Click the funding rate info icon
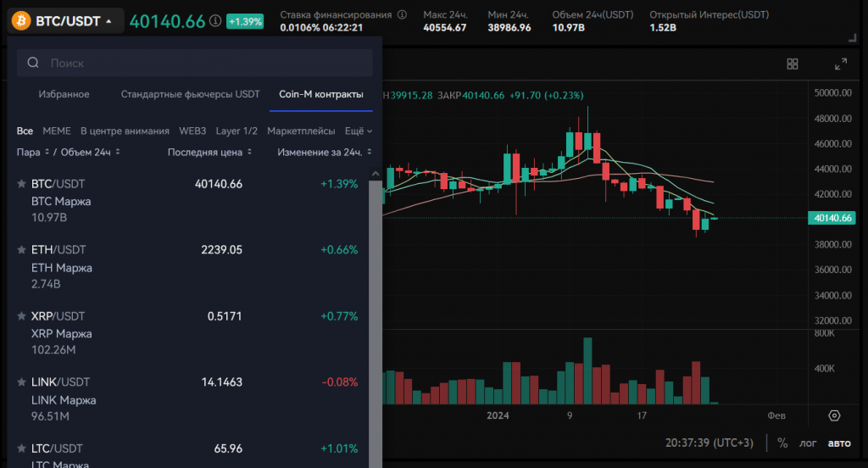This screenshot has height=468, width=868. 402,15
